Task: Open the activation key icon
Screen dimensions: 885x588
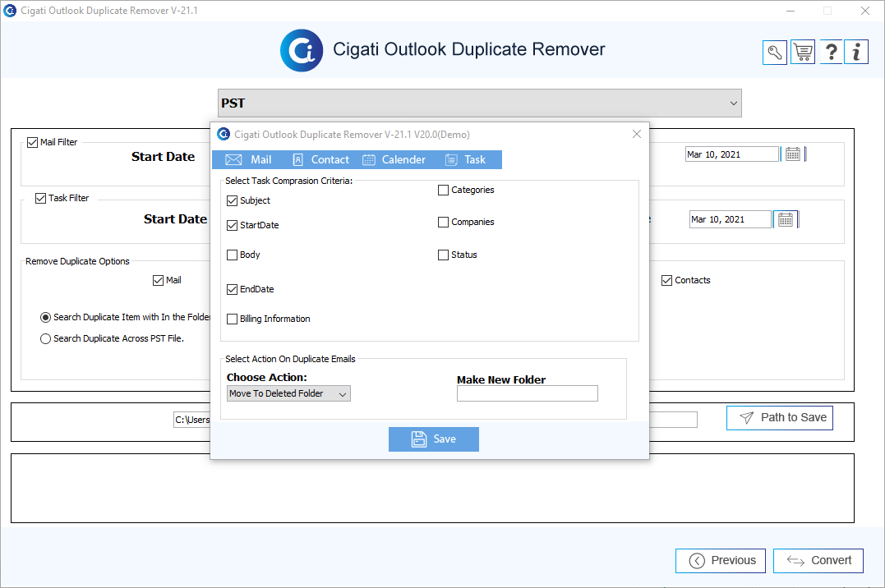Action: pos(774,53)
